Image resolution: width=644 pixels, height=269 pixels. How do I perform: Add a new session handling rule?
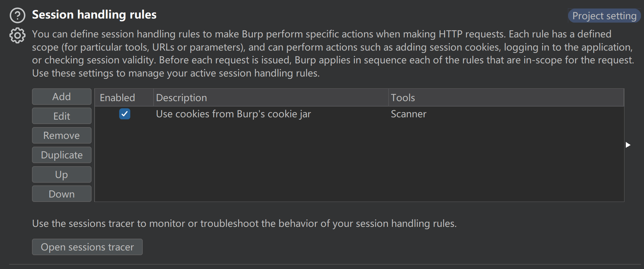62,97
